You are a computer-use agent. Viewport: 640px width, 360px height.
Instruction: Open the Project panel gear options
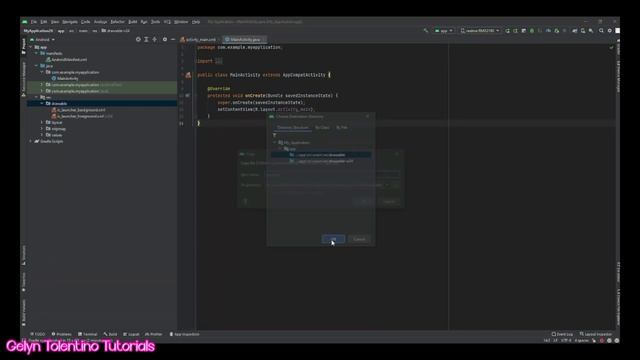pos(165,40)
